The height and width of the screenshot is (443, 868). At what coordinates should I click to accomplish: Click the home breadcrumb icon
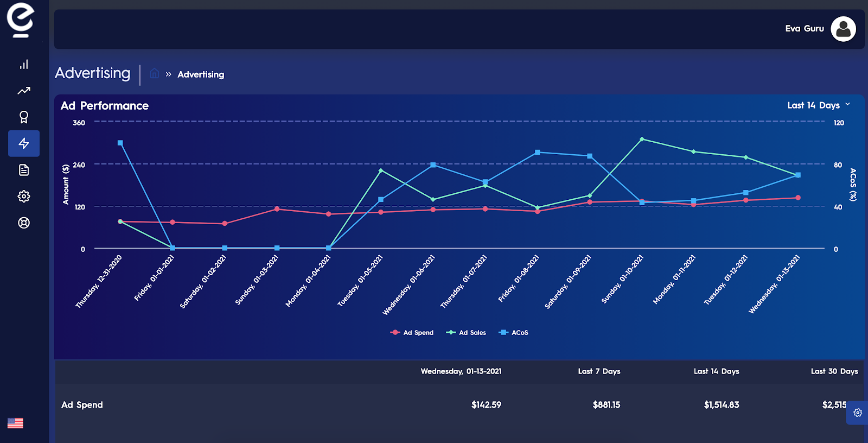tap(155, 73)
